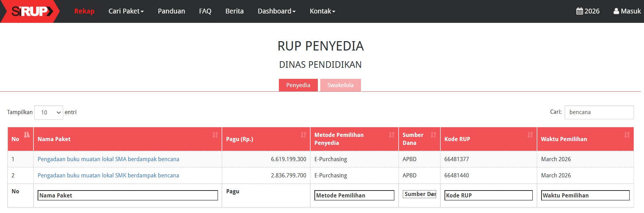Open the SMK buku muatan lokal package link
Screen dimensions: 644x213
click(x=108, y=175)
